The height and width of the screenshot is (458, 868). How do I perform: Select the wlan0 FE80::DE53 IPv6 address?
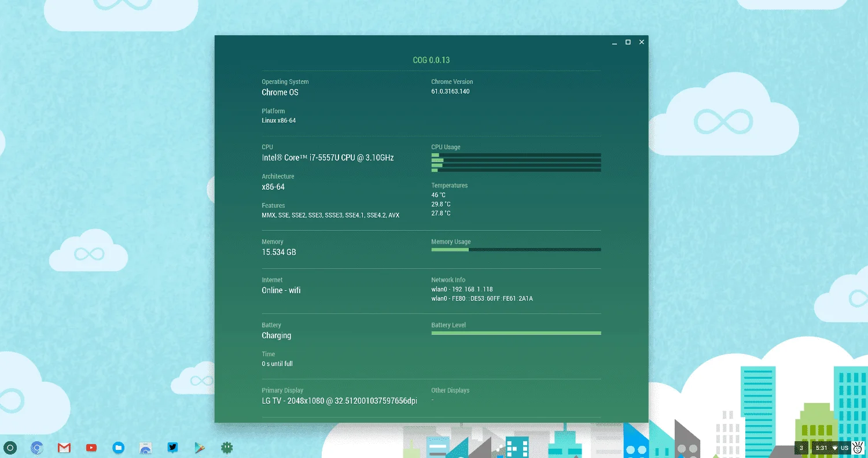coord(482,299)
